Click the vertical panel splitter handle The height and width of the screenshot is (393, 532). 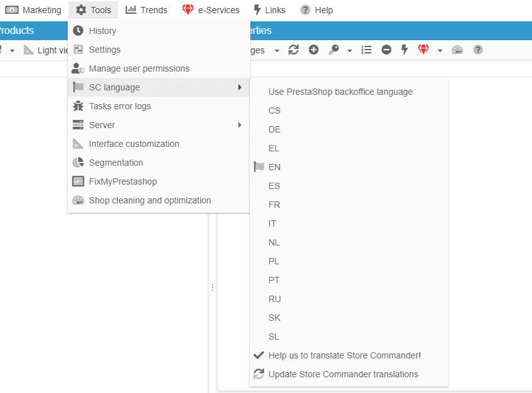213,288
